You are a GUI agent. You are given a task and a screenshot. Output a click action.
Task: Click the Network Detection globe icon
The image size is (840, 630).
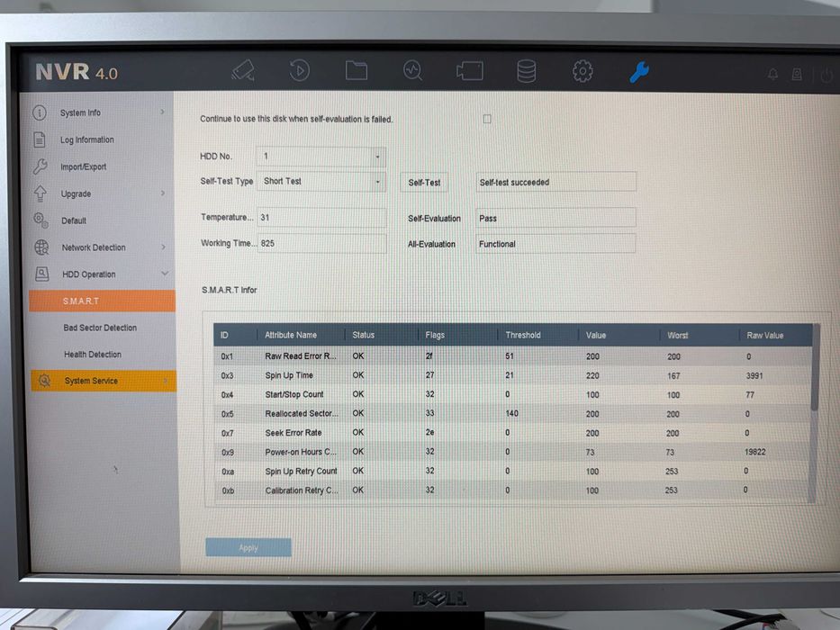pos(41,247)
